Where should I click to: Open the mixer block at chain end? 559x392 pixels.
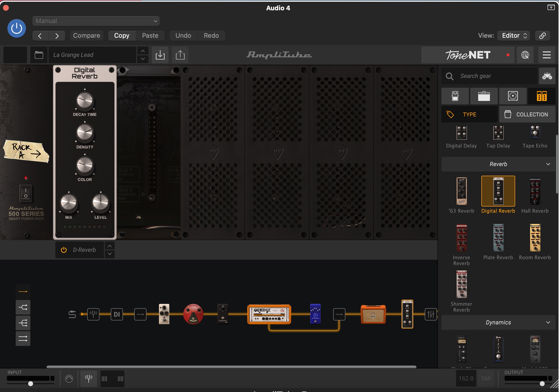point(431,314)
